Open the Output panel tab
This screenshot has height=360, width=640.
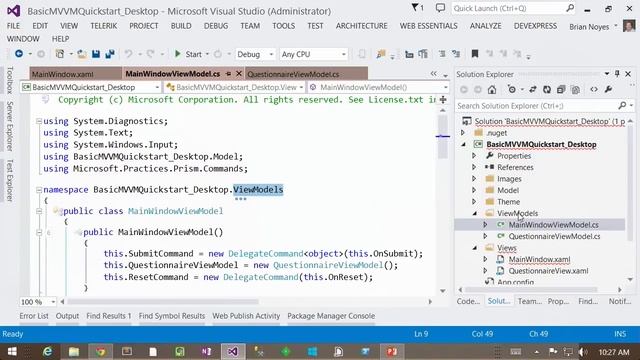(67, 316)
